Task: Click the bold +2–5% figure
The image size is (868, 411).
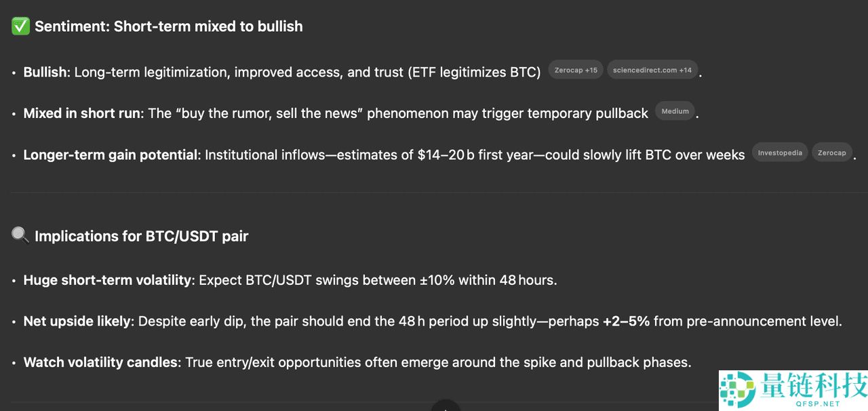Action: [x=626, y=321]
